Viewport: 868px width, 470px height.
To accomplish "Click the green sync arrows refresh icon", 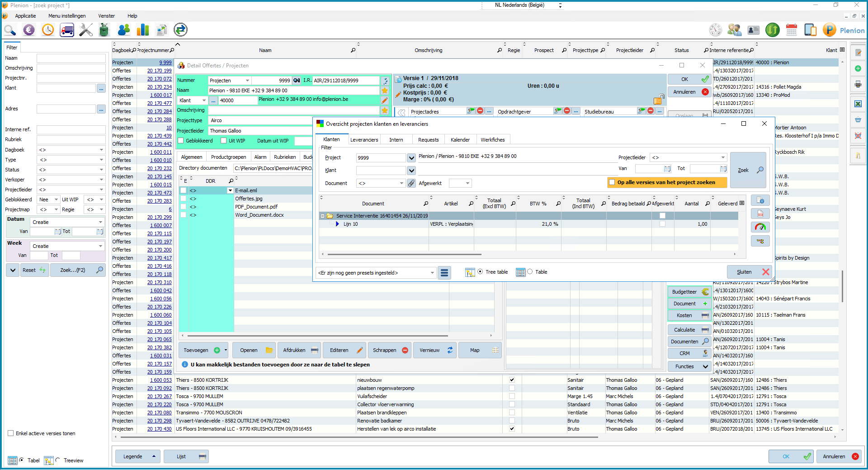I will point(180,30).
